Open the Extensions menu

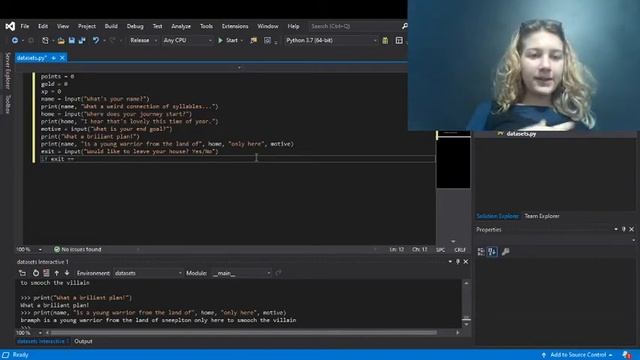click(x=235, y=26)
